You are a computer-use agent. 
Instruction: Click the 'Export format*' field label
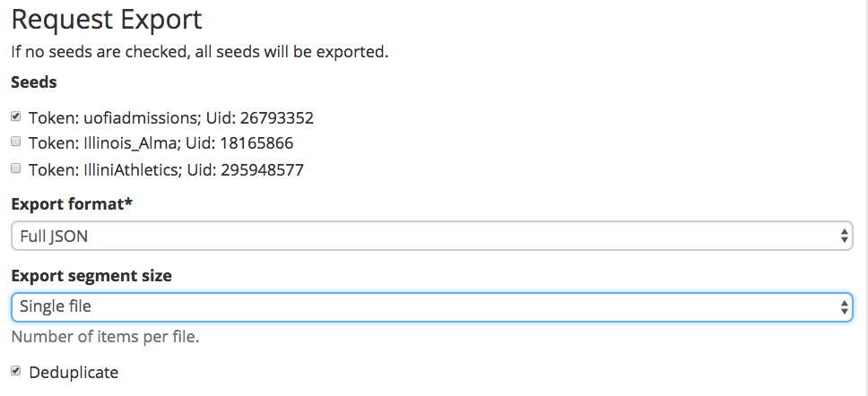72,204
